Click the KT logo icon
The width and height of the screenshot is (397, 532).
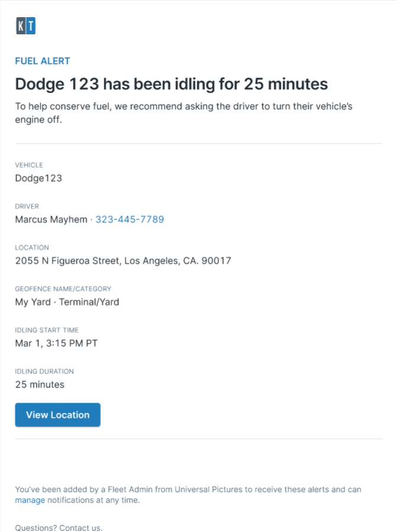26,26
